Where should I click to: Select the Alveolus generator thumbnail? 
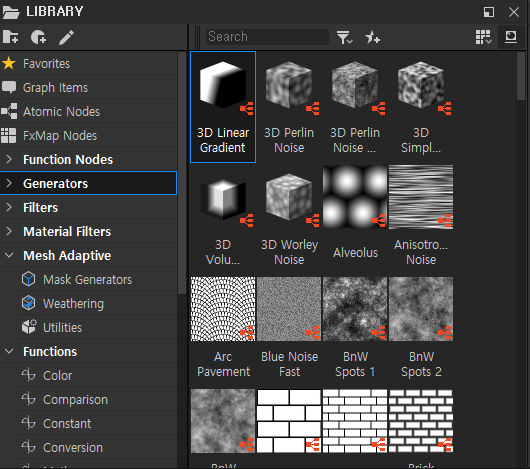point(355,215)
